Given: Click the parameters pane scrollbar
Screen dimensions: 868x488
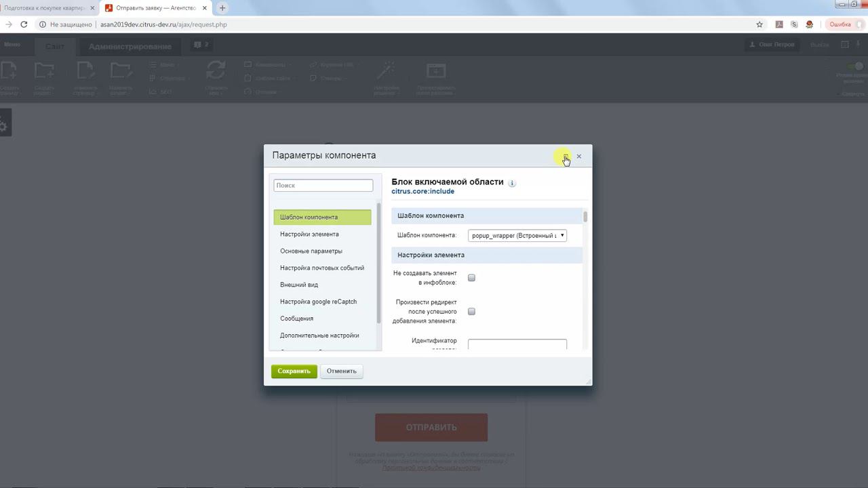Looking at the screenshot, I should point(585,216).
